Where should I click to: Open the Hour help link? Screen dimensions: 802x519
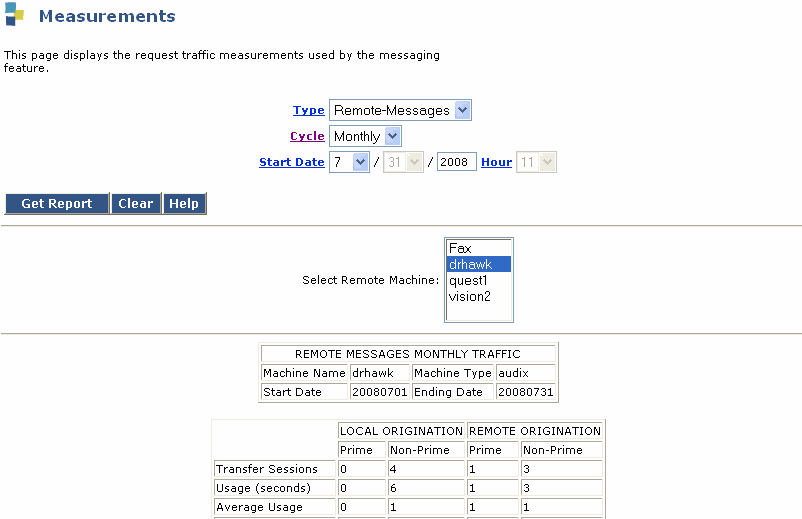coord(496,162)
